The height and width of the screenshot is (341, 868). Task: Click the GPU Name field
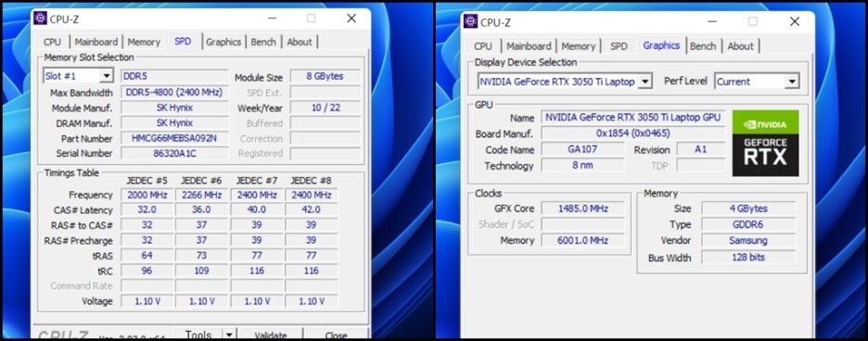point(632,118)
